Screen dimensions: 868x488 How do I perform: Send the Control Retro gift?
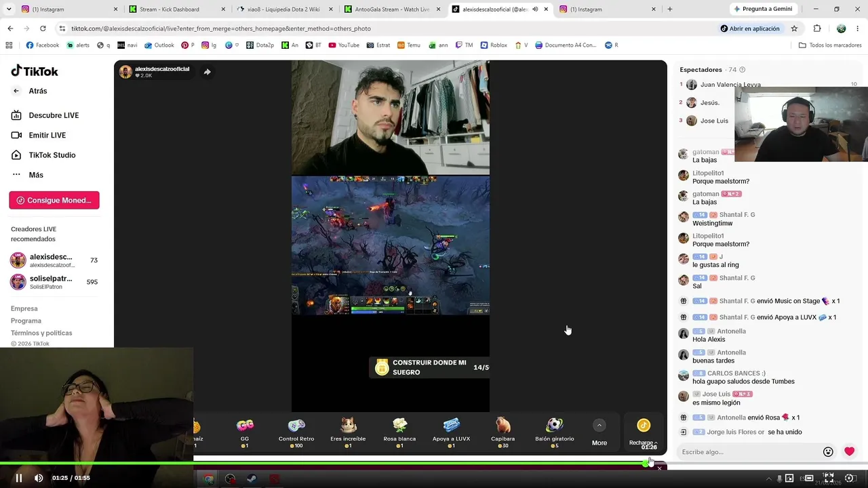tap(296, 432)
